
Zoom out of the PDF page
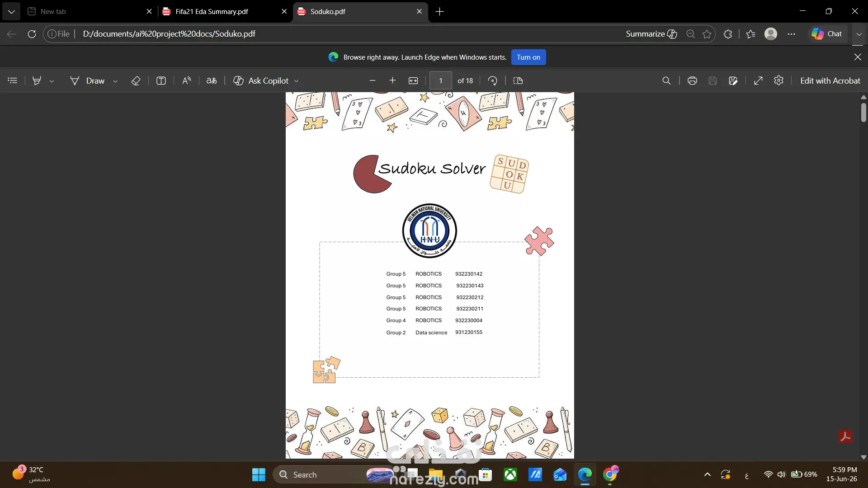tap(373, 80)
